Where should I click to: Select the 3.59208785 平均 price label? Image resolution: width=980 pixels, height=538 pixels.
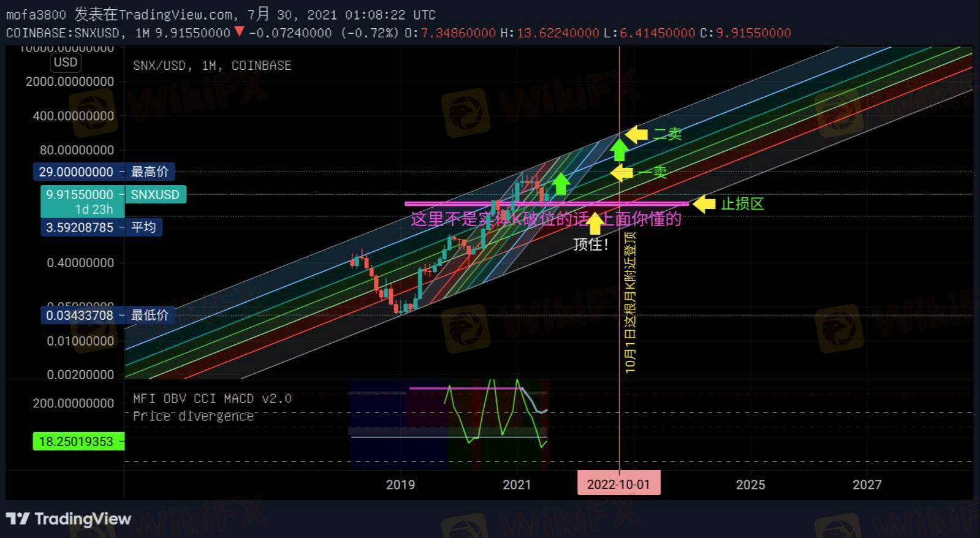coord(101,227)
